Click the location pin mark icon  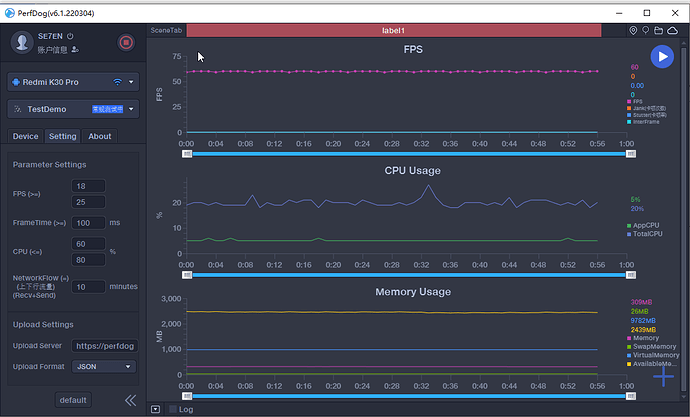coord(633,30)
